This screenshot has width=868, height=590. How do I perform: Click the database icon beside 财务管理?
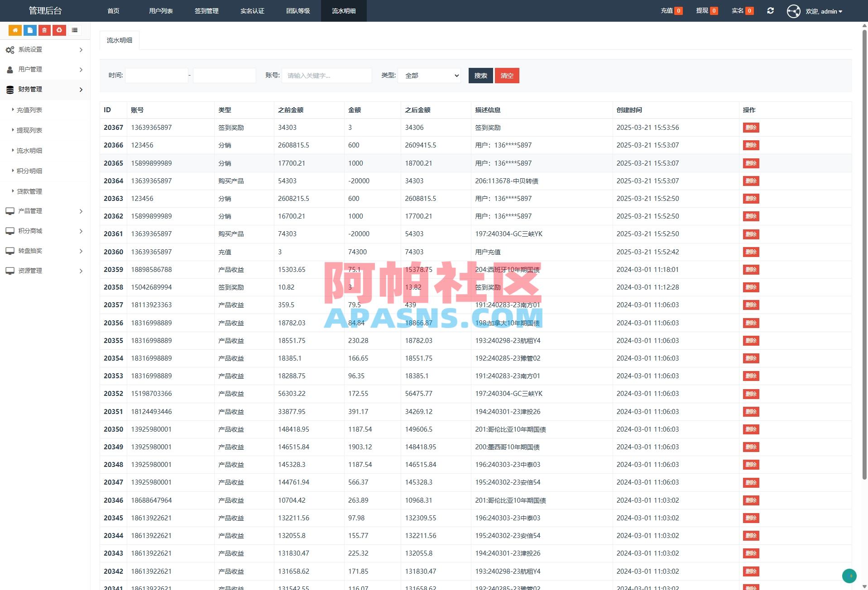click(10, 90)
